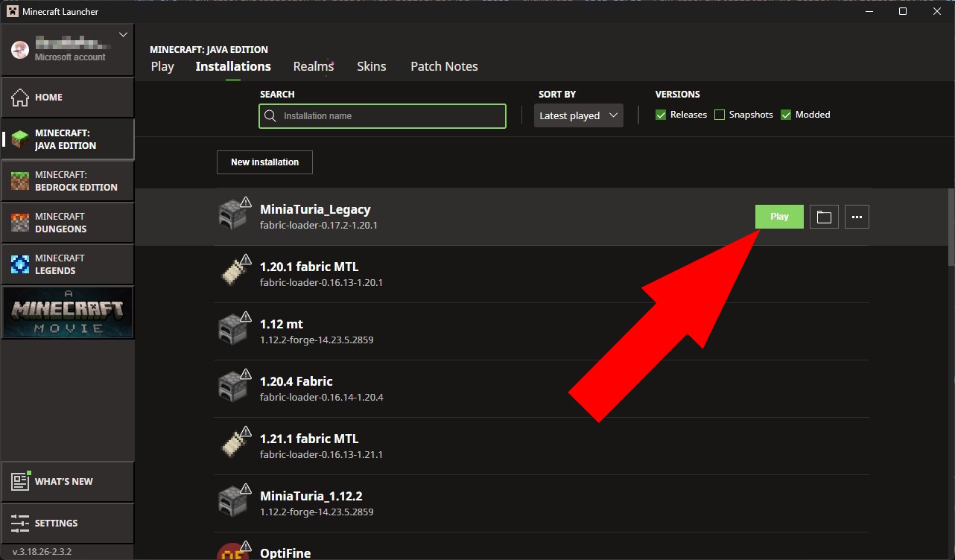Click 1.12 mt furnace icon
This screenshot has height=560, width=955.
(x=232, y=330)
